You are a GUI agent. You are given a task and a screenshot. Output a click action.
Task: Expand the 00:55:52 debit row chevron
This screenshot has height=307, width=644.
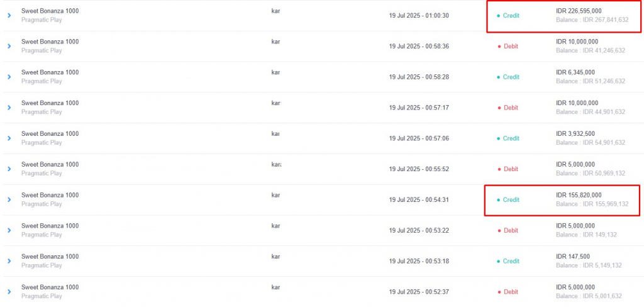[9, 169]
